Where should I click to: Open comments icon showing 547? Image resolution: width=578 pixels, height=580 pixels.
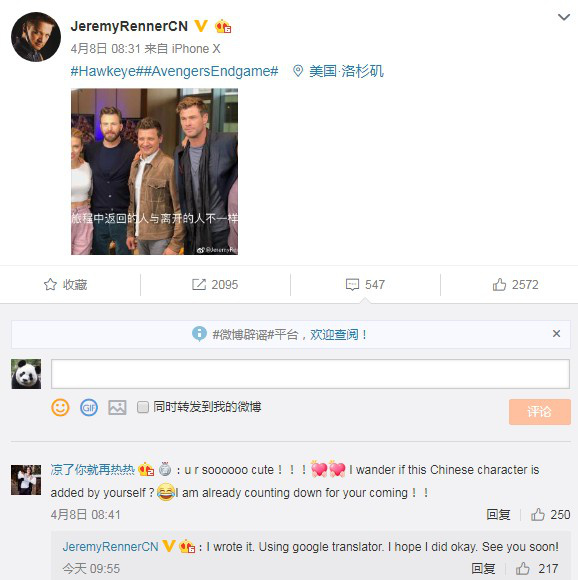click(x=352, y=284)
